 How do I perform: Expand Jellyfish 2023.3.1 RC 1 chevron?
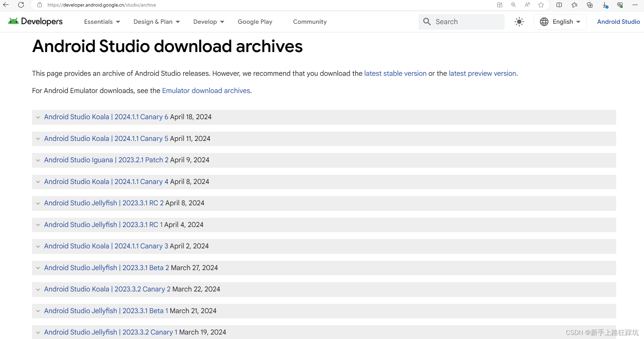point(38,225)
